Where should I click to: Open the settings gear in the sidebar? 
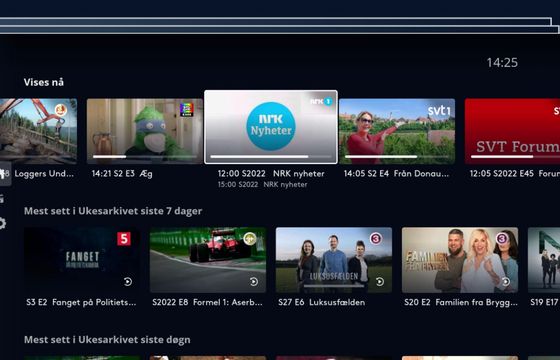tap(2, 224)
